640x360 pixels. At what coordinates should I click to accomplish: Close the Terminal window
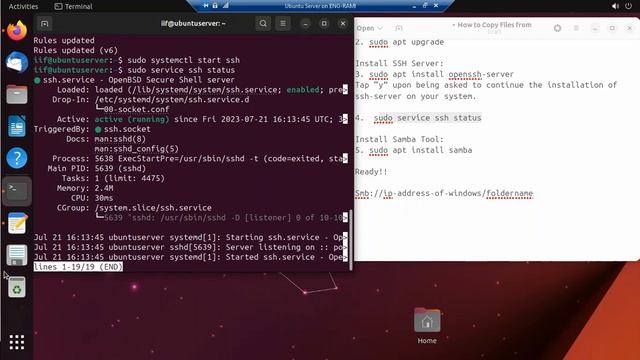click(343, 24)
